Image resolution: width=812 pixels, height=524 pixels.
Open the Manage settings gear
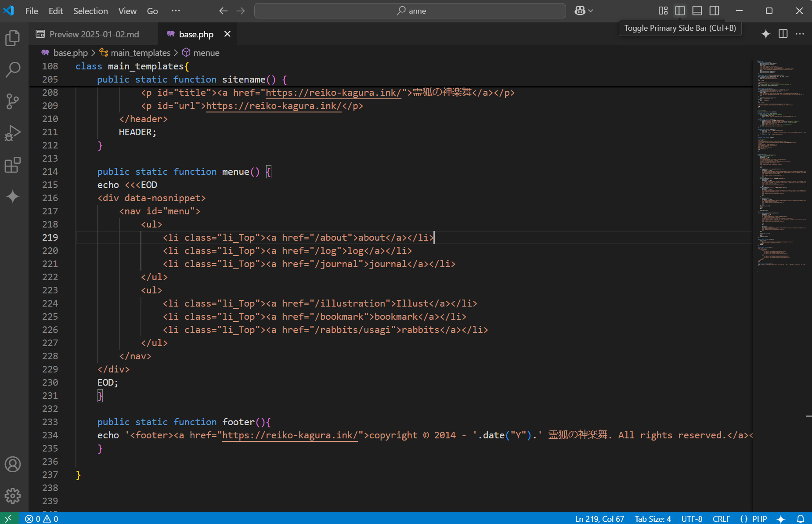[12, 495]
